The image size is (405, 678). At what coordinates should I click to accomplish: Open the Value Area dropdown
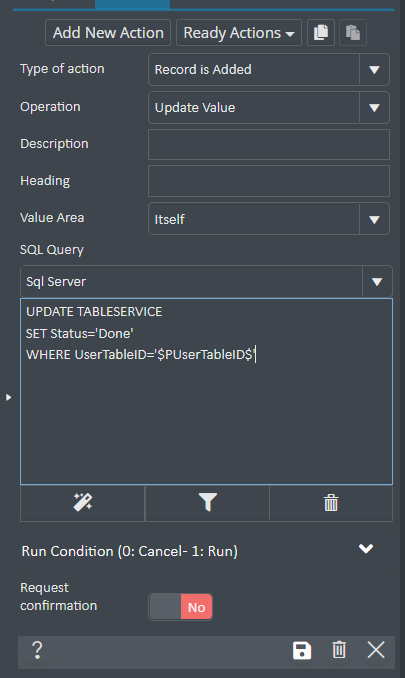pyautogui.click(x=269, y=219)
